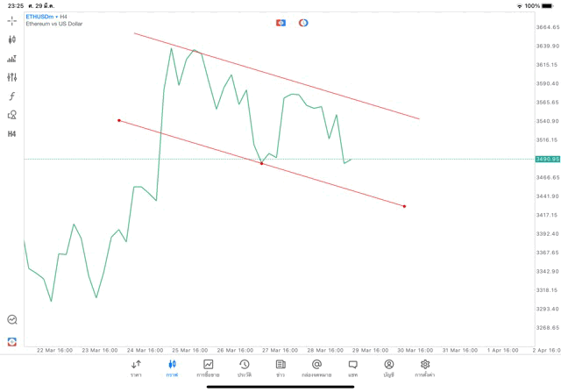Image resolution: width=561 pixels, height=392 pixels.
Task: Open the H4 timeframe selector
Action: point(11,133)
